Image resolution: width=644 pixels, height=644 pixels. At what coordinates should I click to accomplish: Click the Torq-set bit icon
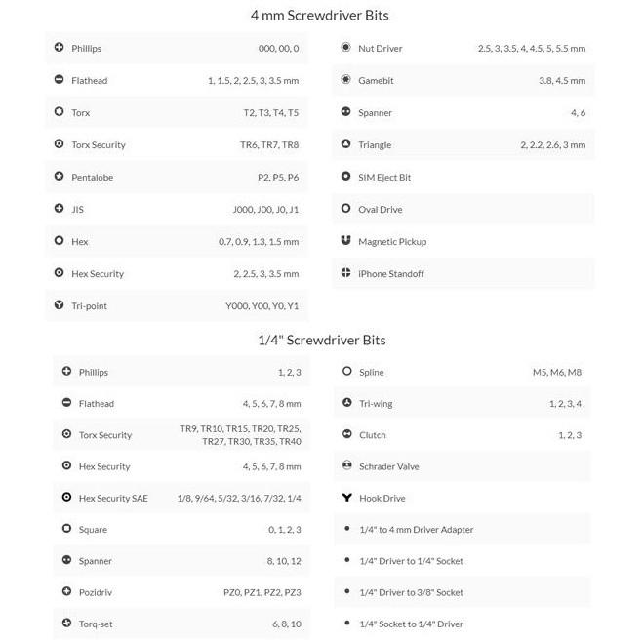[66, 624]
